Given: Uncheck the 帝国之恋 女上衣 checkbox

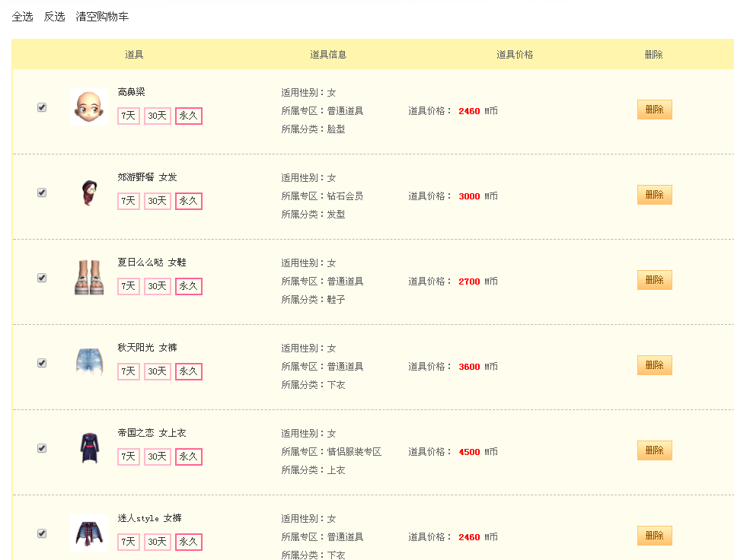Looking at the screenshot, I should [x=42, y=448].
